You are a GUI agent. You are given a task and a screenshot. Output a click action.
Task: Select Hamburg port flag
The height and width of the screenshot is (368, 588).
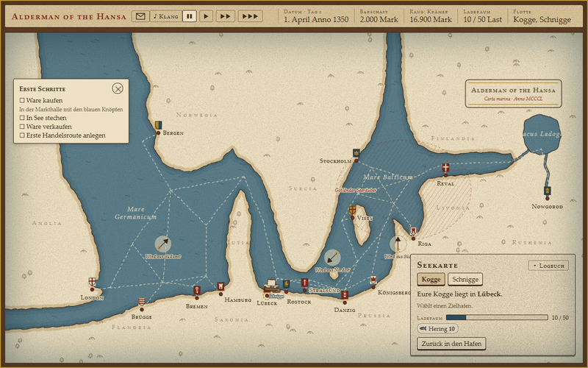pyautogui.click(x=220, y=286)
